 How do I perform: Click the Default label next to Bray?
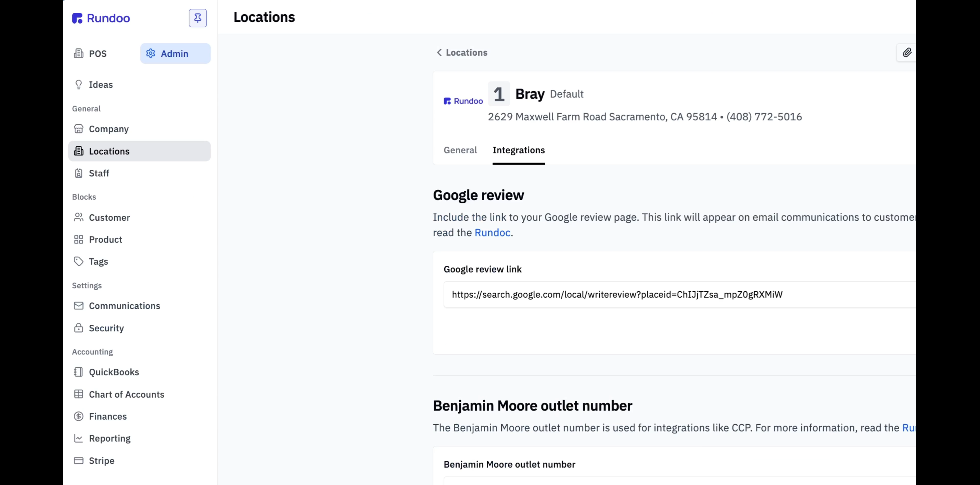click(567, 94)
